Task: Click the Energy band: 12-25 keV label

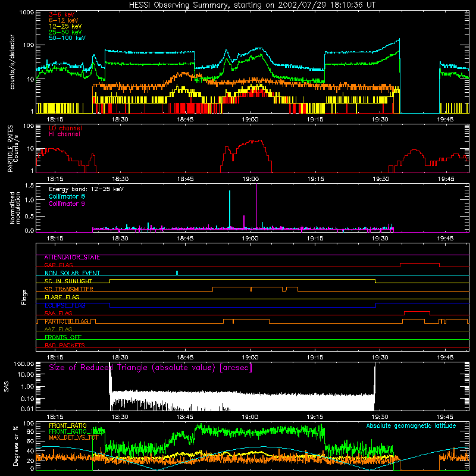Action: click(86, 189)
